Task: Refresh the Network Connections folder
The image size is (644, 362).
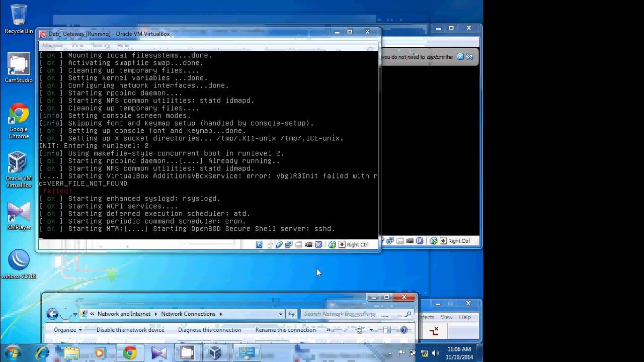Action: pyautogui.click(x=291, y=314)
